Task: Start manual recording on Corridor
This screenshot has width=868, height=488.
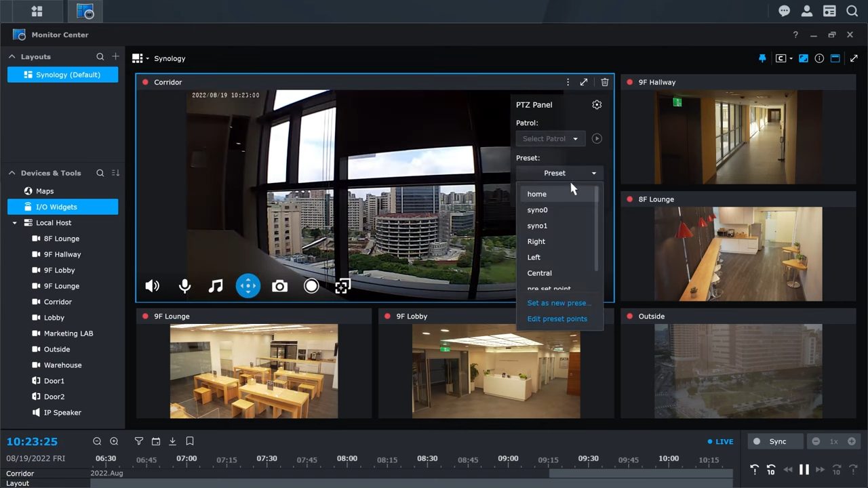Action: (311, 286)
